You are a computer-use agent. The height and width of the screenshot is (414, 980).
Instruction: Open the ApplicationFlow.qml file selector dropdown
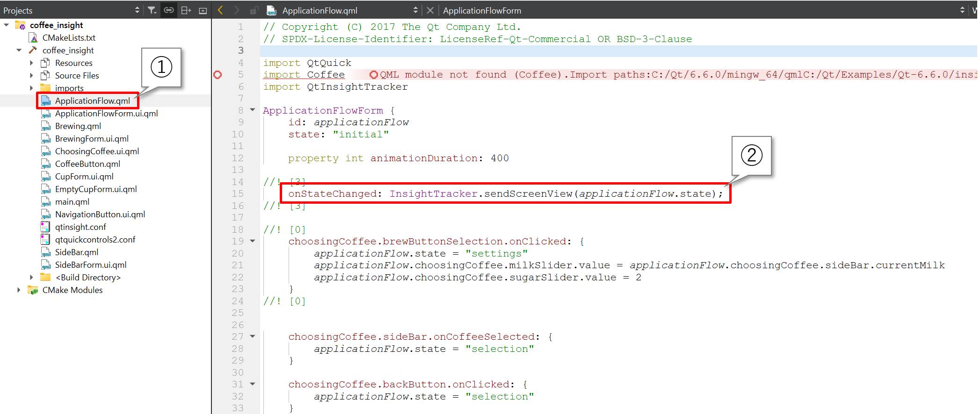pyautogui.click(x=415, y=10)
